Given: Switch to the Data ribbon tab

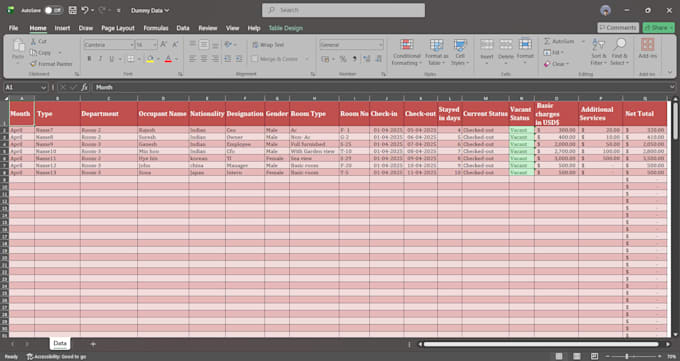Looking at the screenshot, I should click(x=183, y=28).
